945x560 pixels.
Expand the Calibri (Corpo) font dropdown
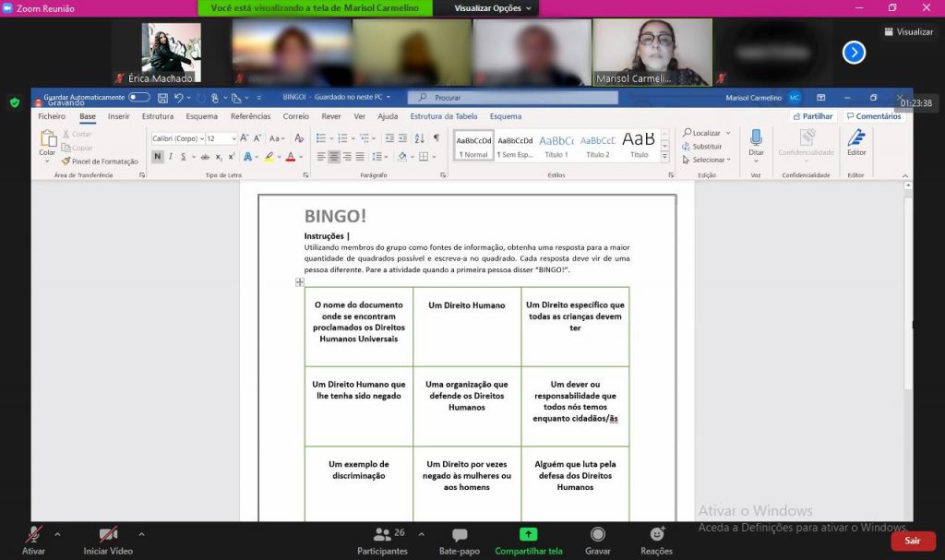coord(198,138)
